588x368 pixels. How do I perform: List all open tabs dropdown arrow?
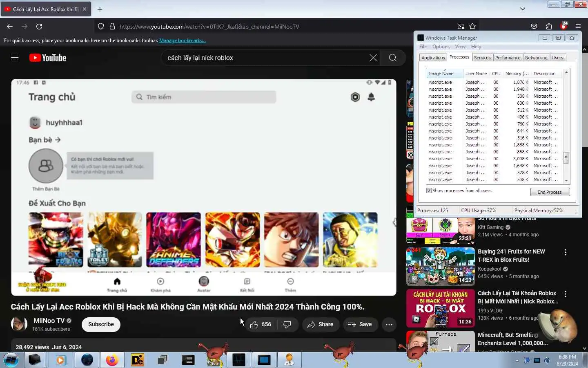click(x=523, y=9)
